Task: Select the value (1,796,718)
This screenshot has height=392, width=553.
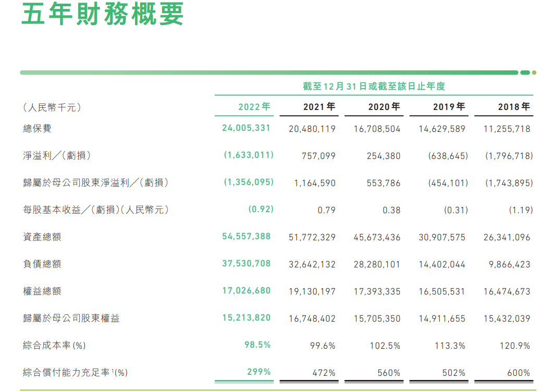Action: coord(509,156)
